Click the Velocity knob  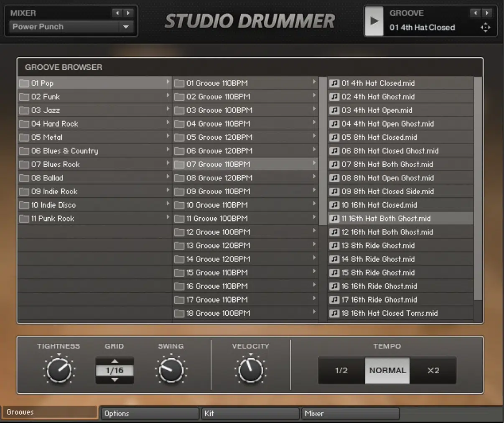pos(250,370)
